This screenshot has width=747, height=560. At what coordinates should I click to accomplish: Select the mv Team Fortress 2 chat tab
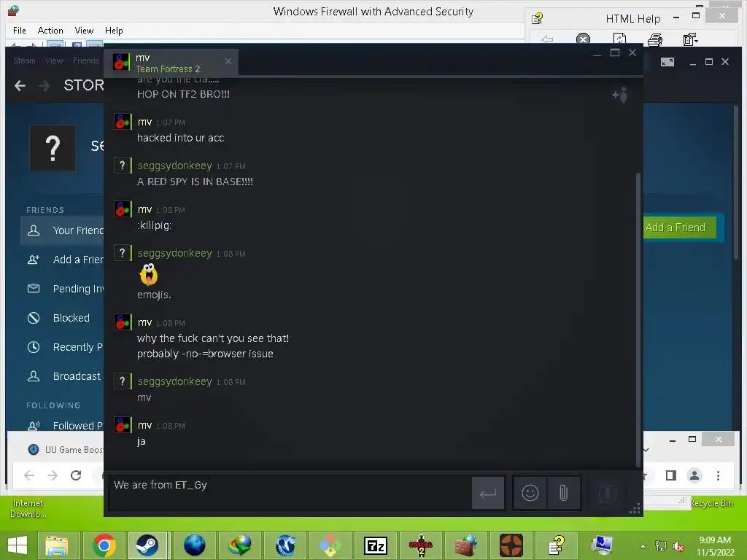pos(171,63)
